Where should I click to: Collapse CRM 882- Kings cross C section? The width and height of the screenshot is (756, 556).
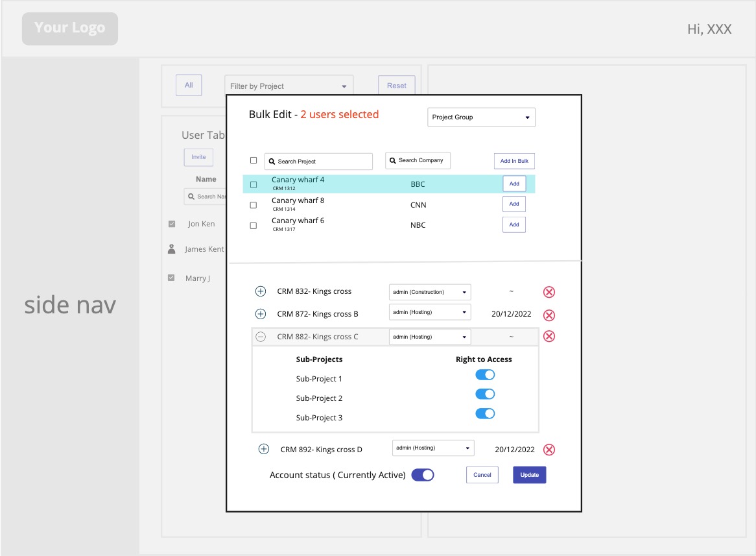click(261, 337)
